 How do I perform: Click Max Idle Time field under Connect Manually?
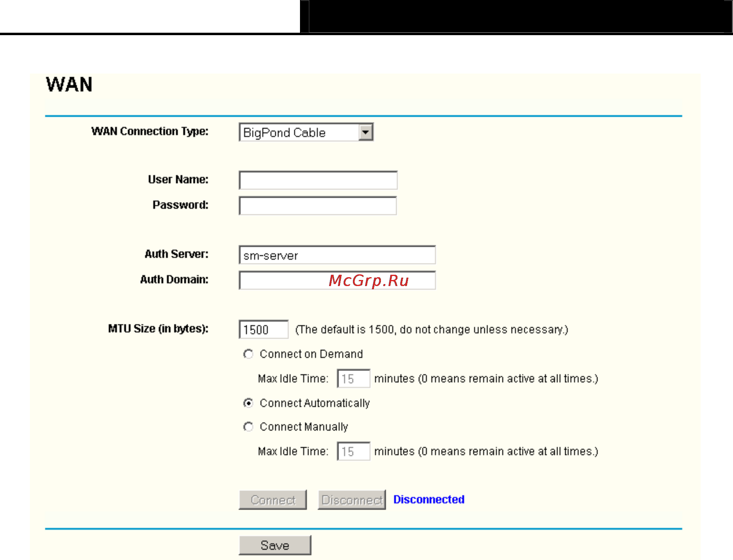coord(353,451)
